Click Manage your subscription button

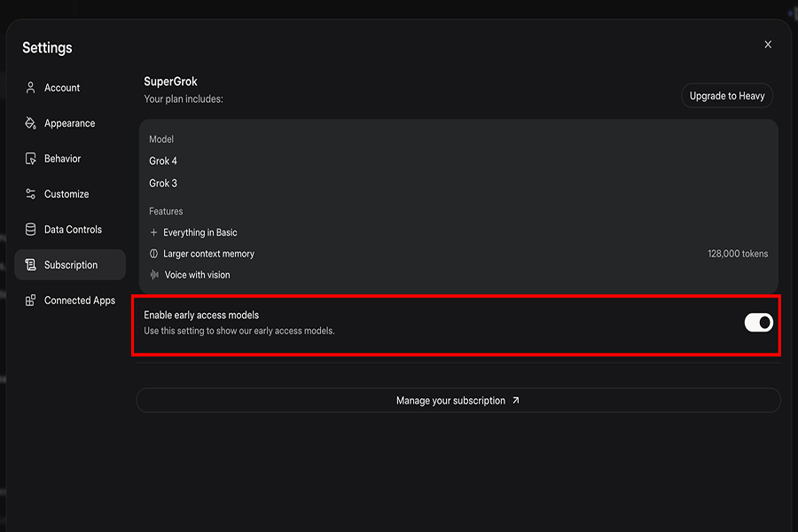458,401
